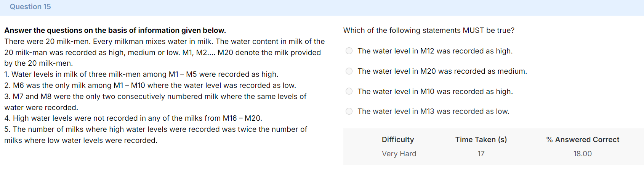Click the answer text about M20 water level
This screenshot has height=170, width=644.
[442, 71]
